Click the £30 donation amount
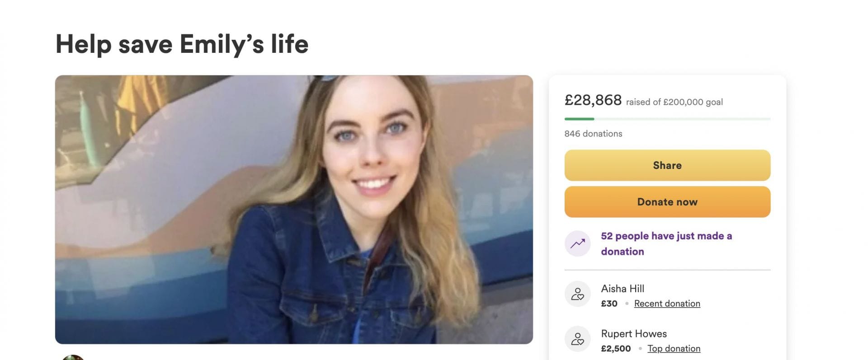The width and height of the screenshot is (868, 360). pos(609,304)
